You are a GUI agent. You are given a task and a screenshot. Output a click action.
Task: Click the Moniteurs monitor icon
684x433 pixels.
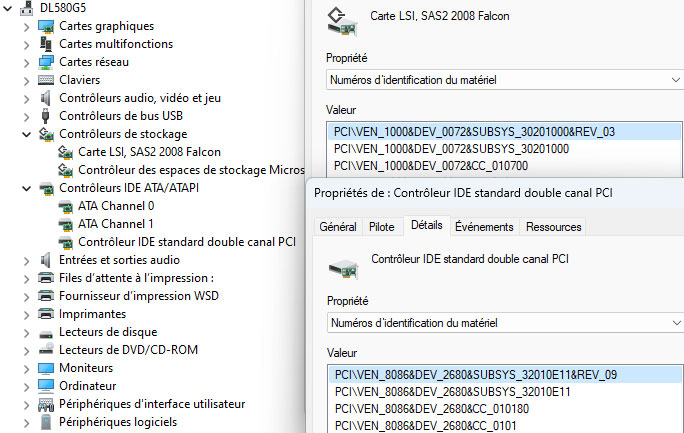click(46, 368)
